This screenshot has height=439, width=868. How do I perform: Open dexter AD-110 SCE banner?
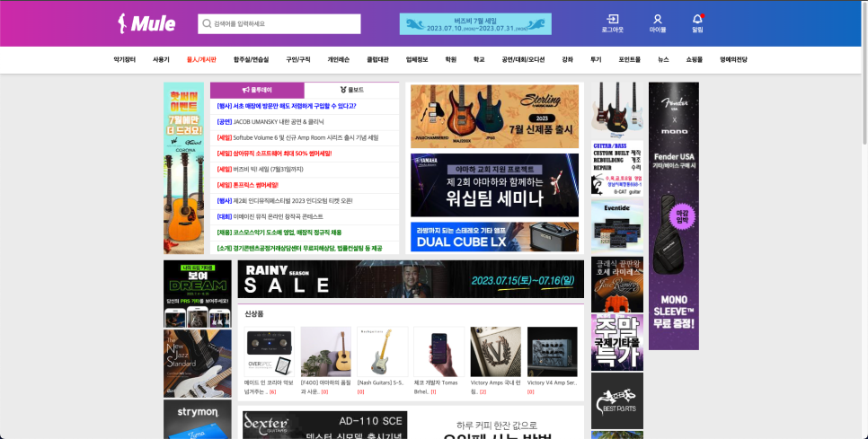325,425
